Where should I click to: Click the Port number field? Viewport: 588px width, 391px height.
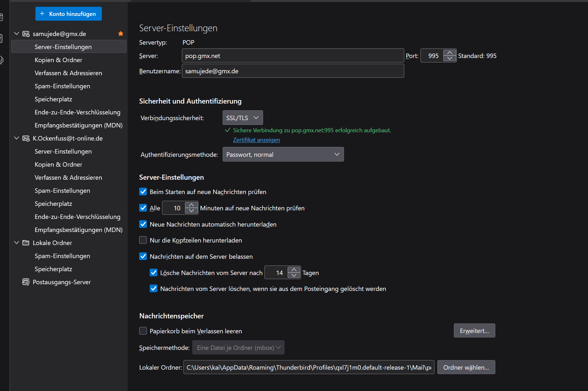coord(432,55)
